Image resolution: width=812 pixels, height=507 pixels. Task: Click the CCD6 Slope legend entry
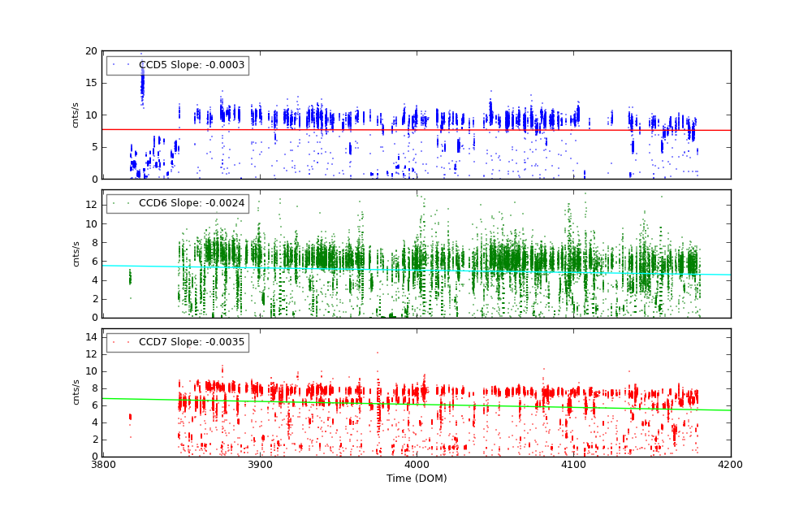point(191,203)
